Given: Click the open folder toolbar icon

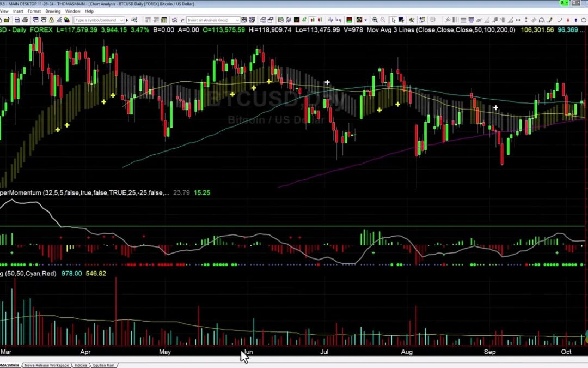Looking at the screenshot, I should point(7,20).
